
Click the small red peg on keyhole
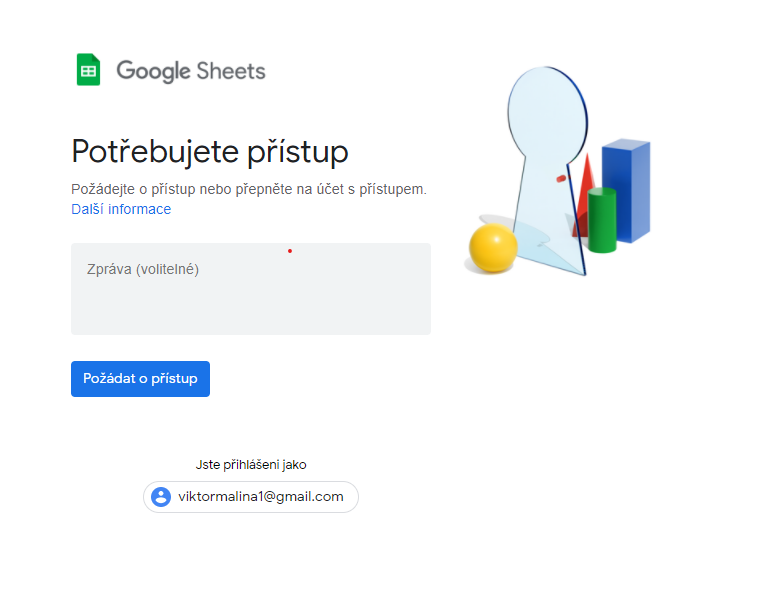coord(561,179)
